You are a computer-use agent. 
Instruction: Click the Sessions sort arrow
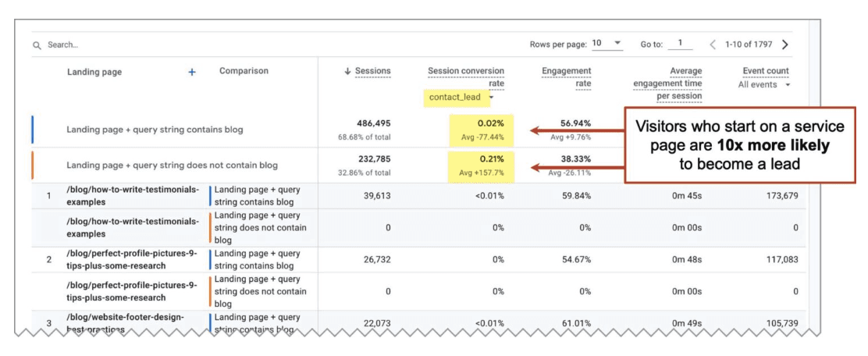347,71
